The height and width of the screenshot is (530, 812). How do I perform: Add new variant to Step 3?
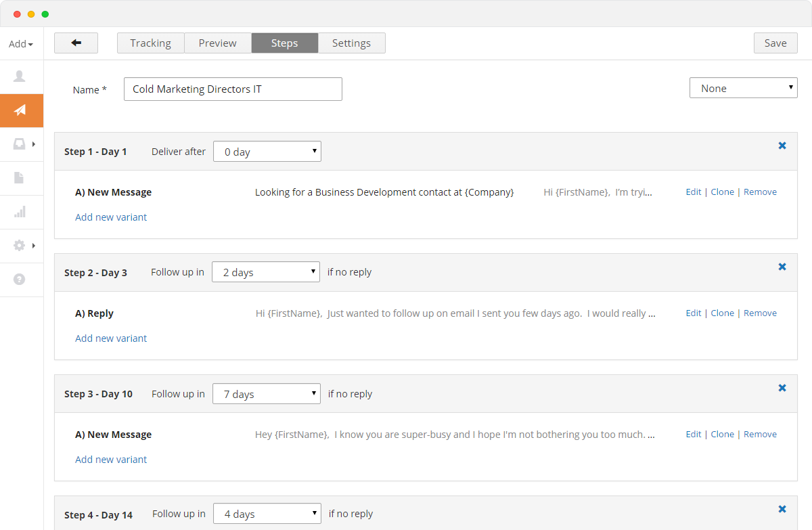coord(111,460)
